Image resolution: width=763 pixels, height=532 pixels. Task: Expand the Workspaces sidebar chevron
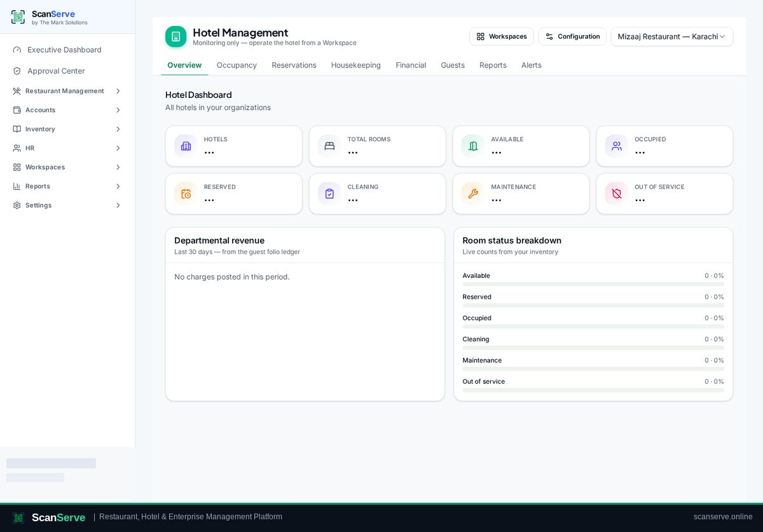118,167
